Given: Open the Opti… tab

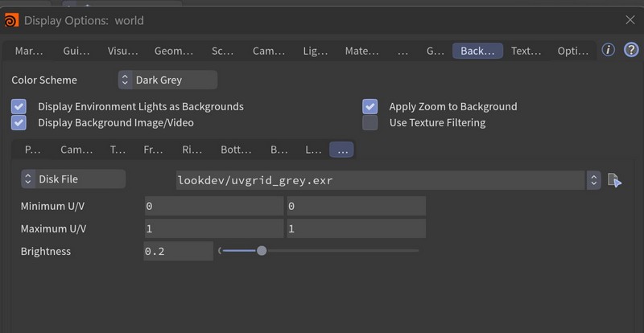Looking at the screenshot, I should (573, 51).
